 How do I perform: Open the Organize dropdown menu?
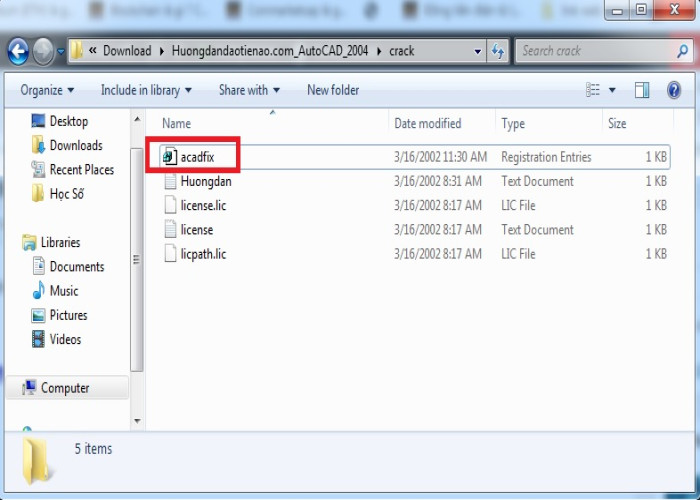pyautogui.click(x=47, y=90)
